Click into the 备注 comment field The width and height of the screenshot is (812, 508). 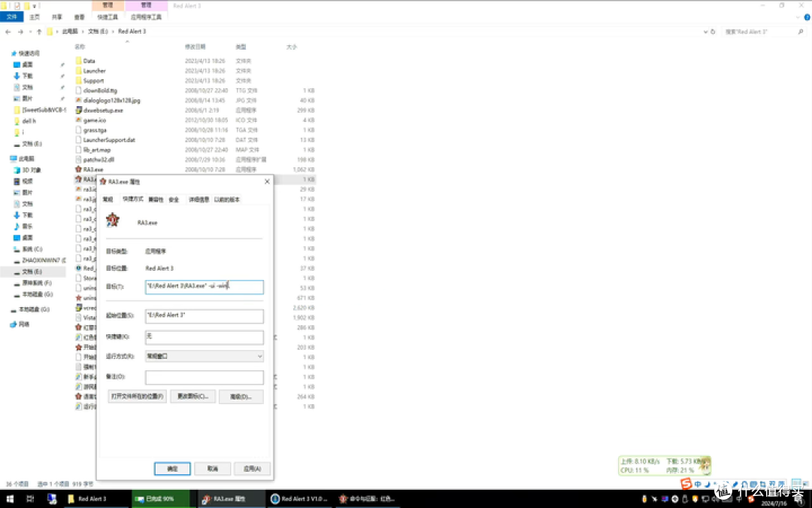pos(204,377)
